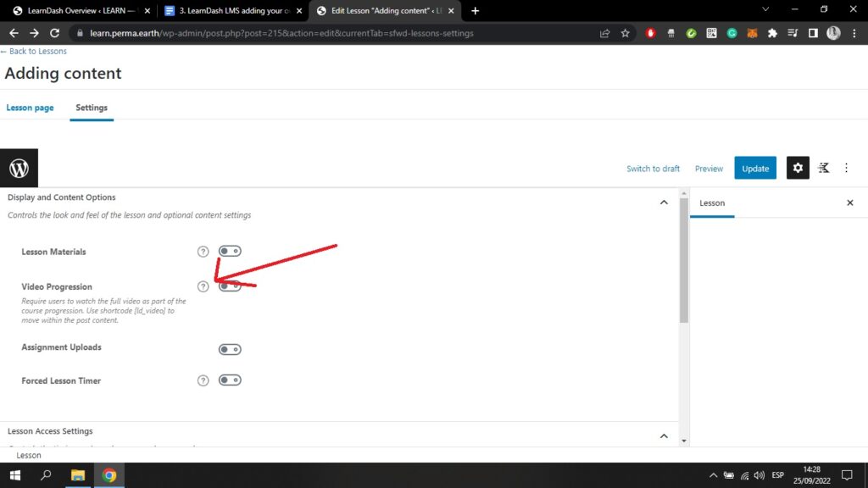
Task: Click the WordPress logo icon
Action: tap(19, 168)
